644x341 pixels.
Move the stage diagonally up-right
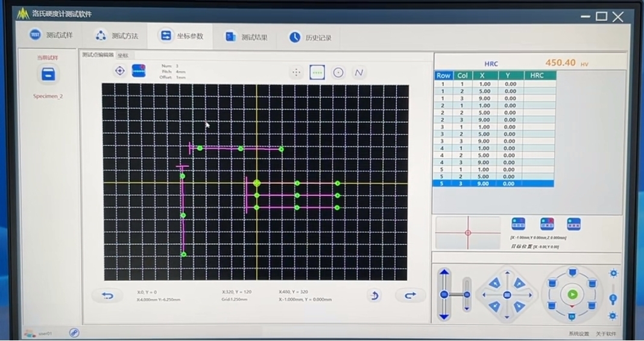520,283
